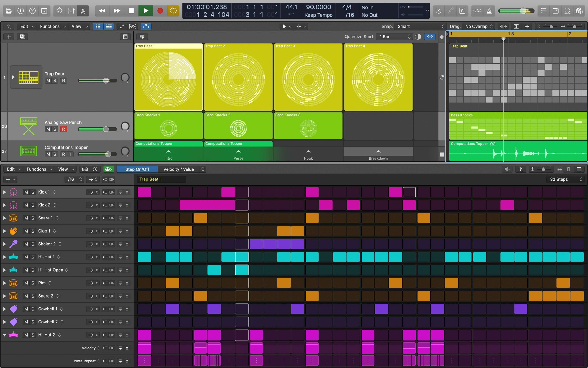Mute the Analog Saw Punch track
The width and height of the screenshot is (588, 368).
48,129
